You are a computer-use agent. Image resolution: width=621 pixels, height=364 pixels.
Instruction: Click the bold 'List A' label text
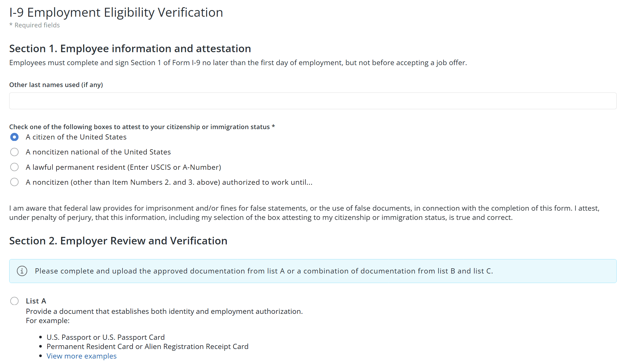point(36,301)
